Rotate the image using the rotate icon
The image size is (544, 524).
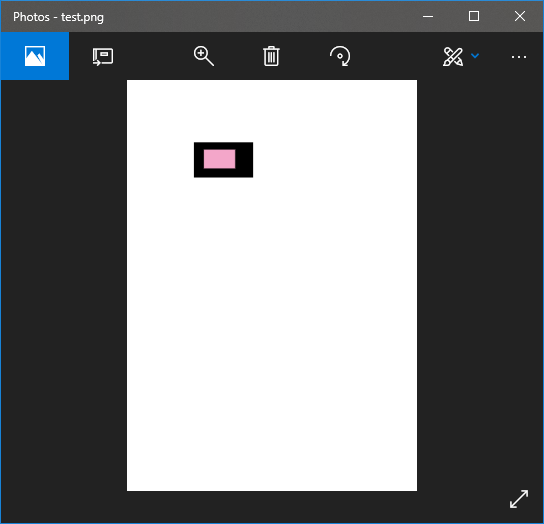(x=340, y=56)
